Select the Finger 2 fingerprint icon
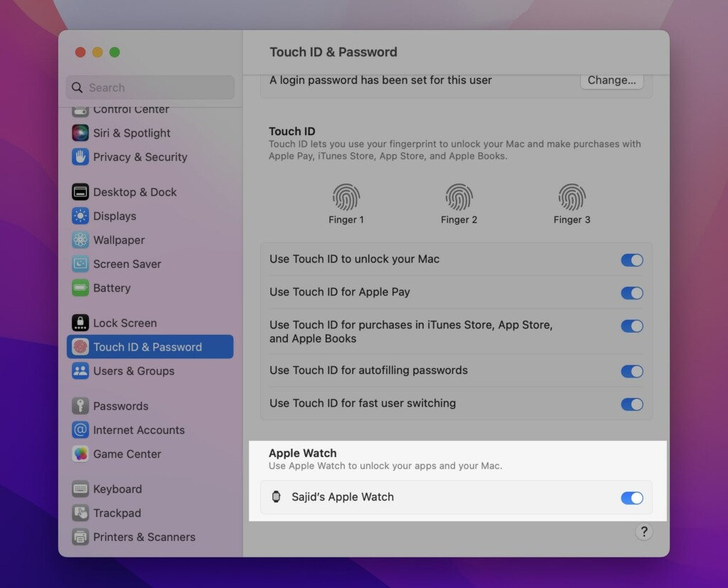Screen dimensions: 728x588 click(x=459, y=197)
